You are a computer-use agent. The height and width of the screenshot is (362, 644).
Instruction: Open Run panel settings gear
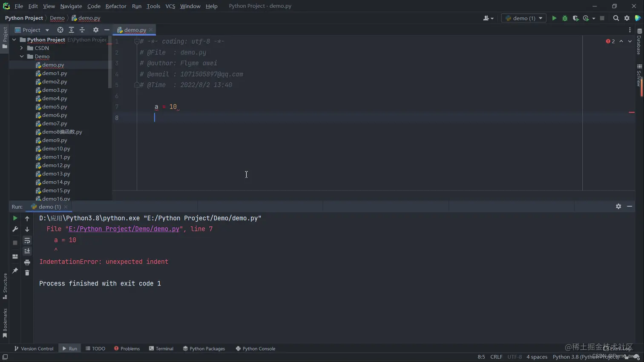point(618,206)
